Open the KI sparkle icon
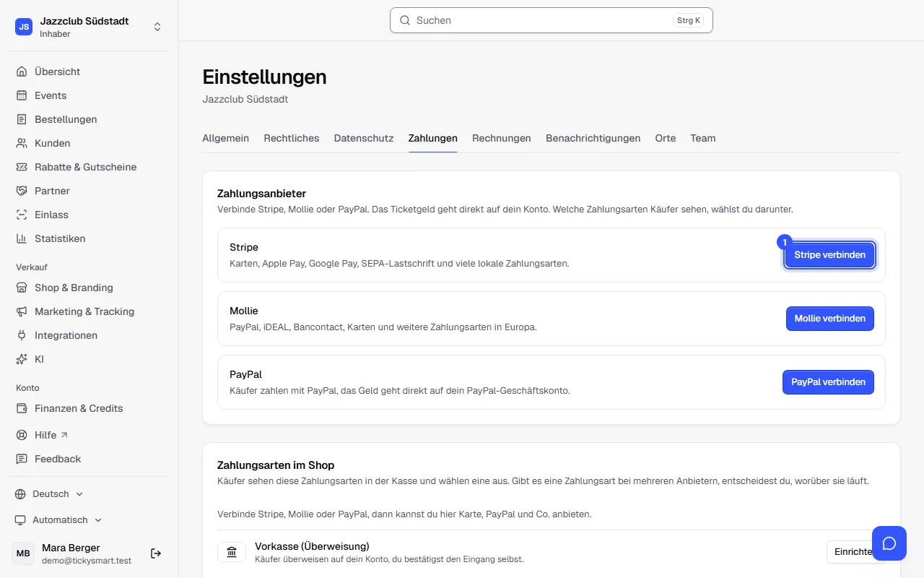 [22, 359]
